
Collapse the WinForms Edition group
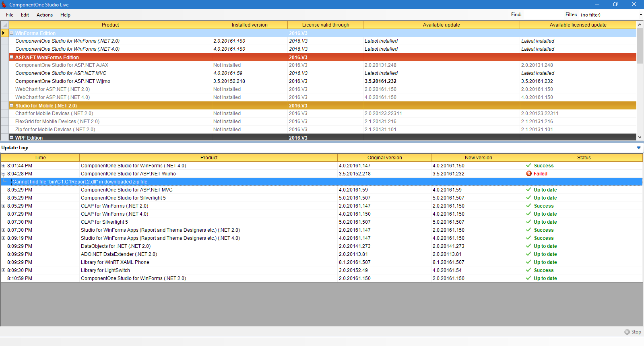click(12, 33)
